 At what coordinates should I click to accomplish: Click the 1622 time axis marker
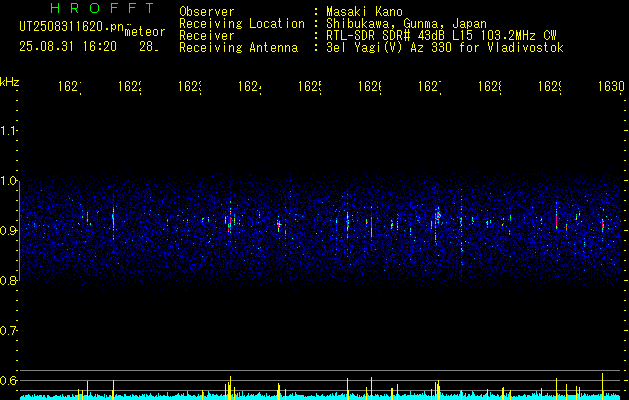point(130,87)
